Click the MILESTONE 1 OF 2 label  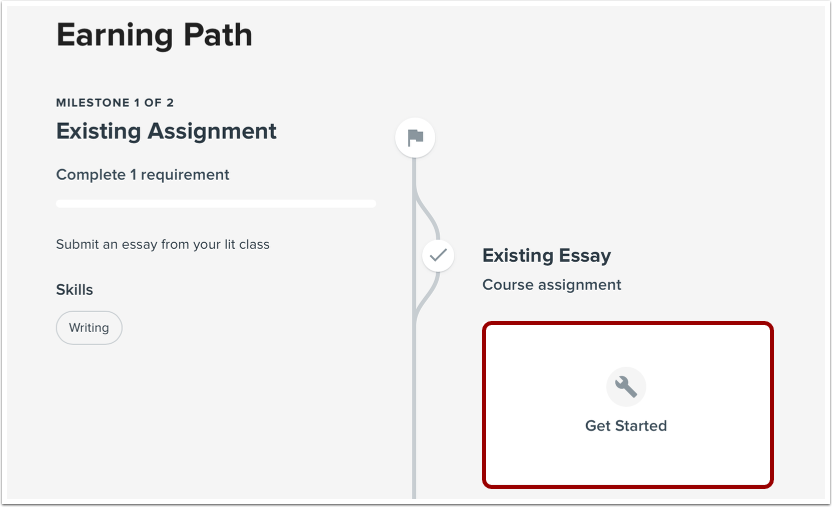(x=115, y=102)
